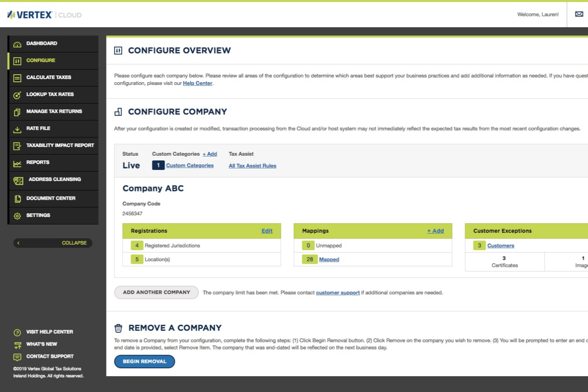Click the Address Cleansing map icon
The image size is (588, 392).
click(18, 181)
